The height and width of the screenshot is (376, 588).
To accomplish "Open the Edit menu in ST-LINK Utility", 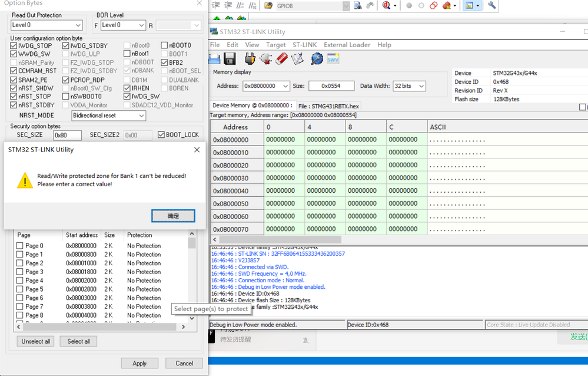I will tap(232, 45).
